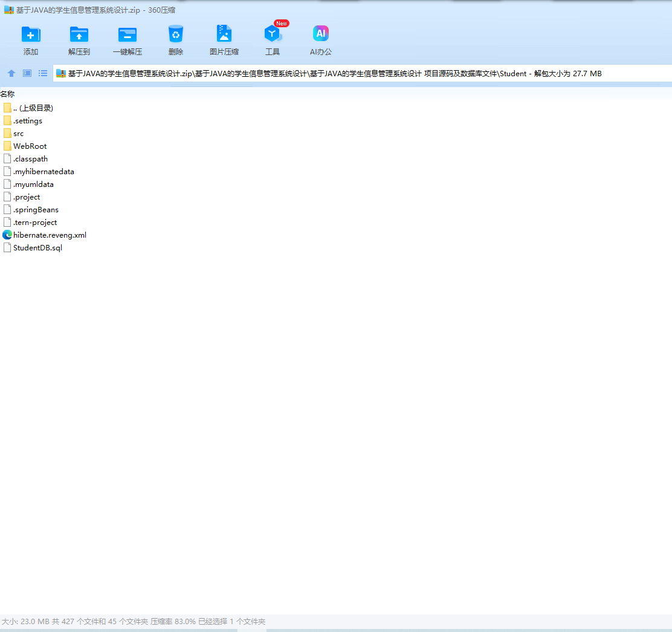This screenshot has width=672, height=632.
Task: Click the 名称 column header
Action: pyautogui.click(x=7, y=94)
